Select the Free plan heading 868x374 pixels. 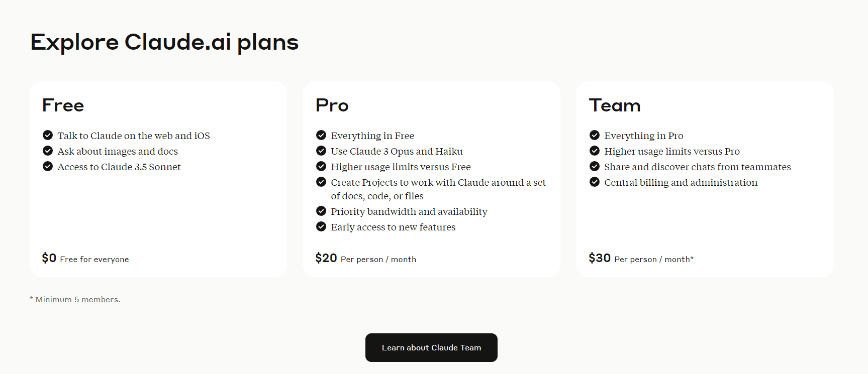point(63,105)
